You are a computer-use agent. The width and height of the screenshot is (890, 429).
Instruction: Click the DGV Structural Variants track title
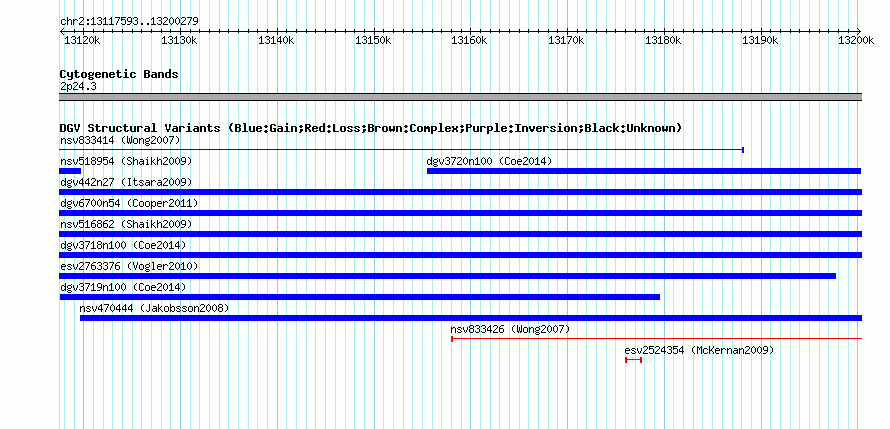371,128
